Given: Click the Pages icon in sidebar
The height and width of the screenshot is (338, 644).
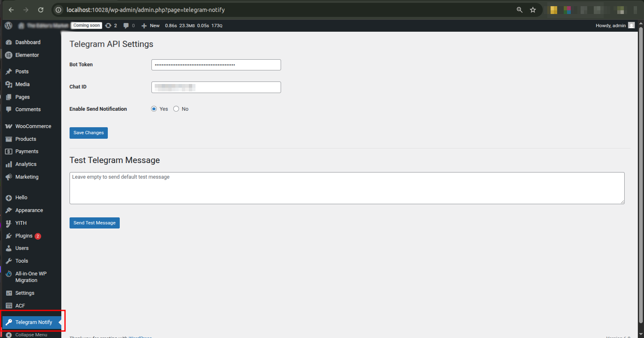Looking at the screenshot, I should click(9, 97).
